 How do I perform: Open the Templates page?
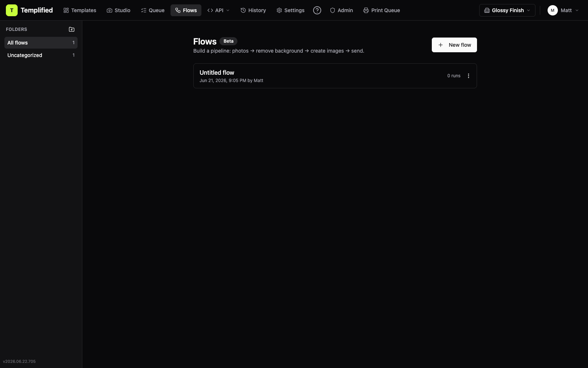(80, 10)
